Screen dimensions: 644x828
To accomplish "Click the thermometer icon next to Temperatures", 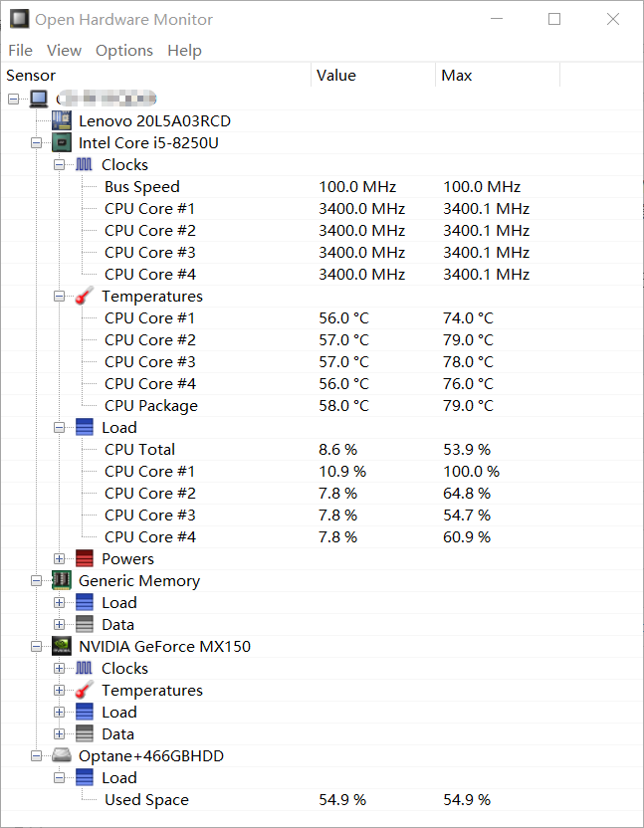I will click(86, 296).
